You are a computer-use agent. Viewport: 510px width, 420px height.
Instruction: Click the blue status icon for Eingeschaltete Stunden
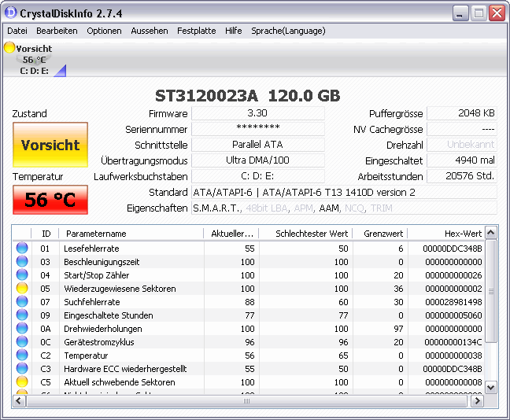22,315
